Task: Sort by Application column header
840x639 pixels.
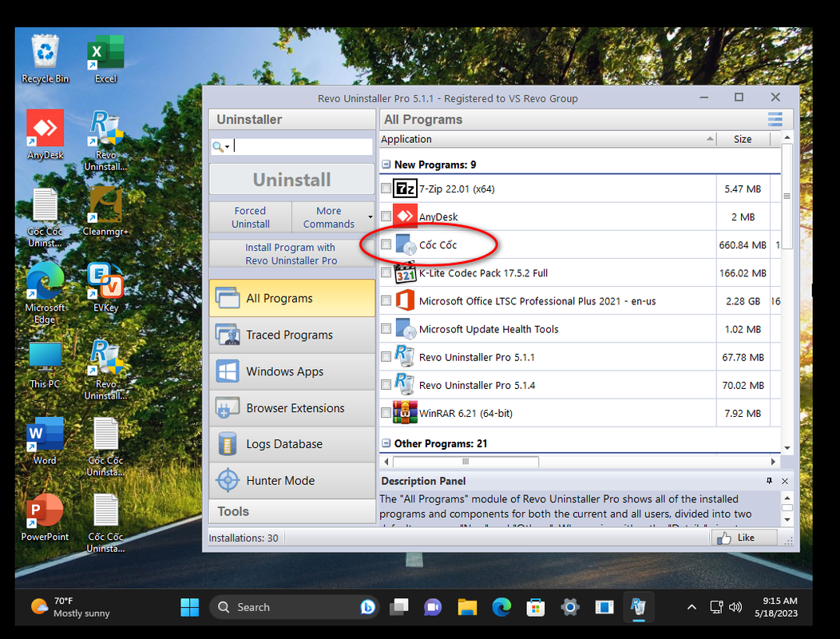Action: tap(548, 139)
